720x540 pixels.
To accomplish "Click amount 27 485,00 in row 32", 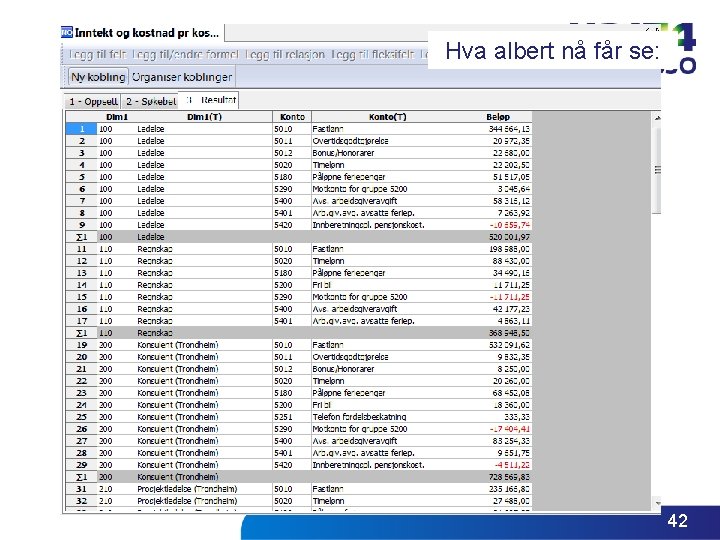I will [511, 501].
